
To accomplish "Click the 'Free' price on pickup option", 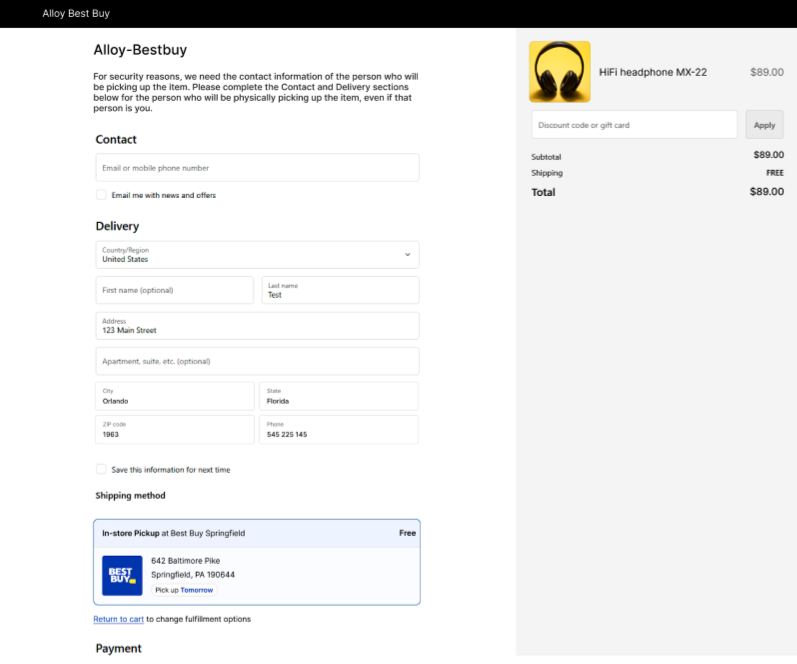I will pyautogui.click(x=407, y=533).
